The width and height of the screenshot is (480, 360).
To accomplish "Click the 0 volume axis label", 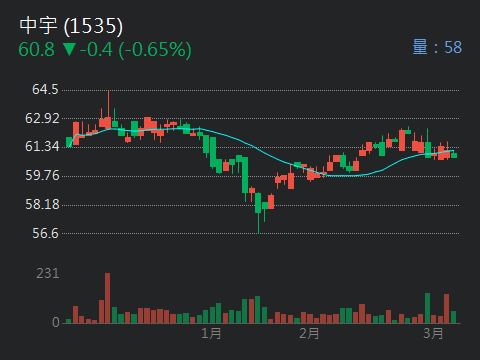I will point(56,322).
